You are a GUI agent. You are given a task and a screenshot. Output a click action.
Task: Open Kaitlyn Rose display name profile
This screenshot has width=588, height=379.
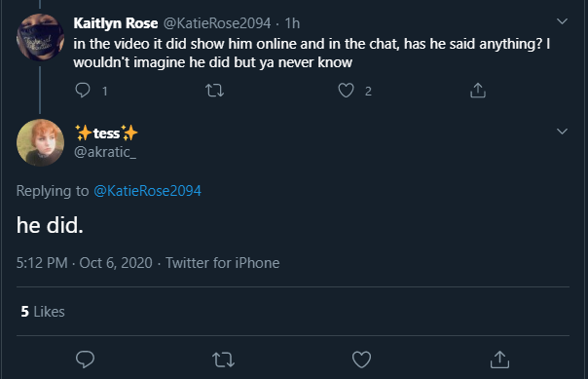click(116, 23)
